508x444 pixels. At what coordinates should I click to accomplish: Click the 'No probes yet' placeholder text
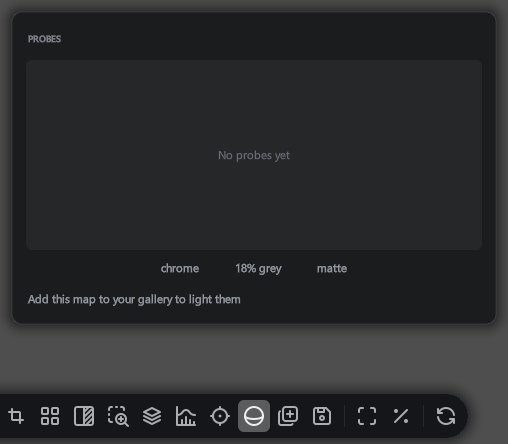[x=254, y=155]
